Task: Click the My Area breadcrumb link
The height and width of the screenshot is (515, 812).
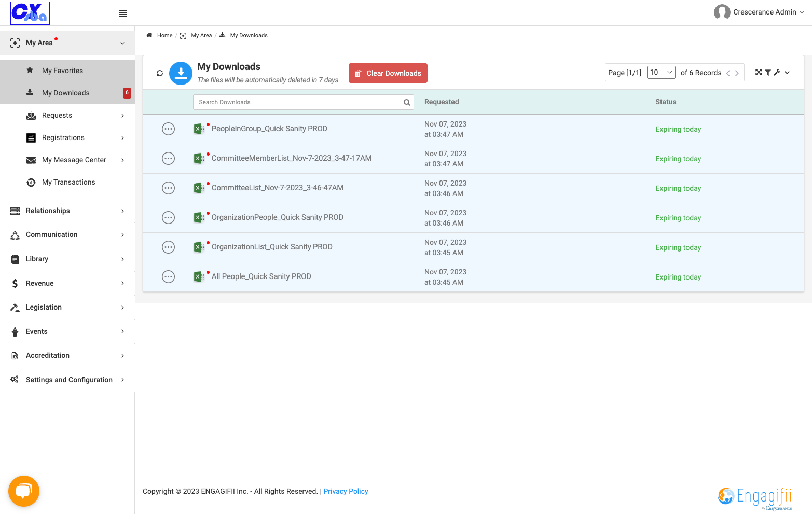Action: pos(201,35)
